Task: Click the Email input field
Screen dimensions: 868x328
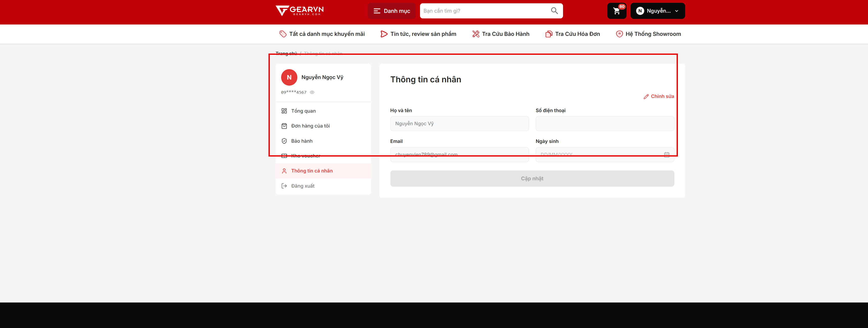Action: click(x=459, y=155)
